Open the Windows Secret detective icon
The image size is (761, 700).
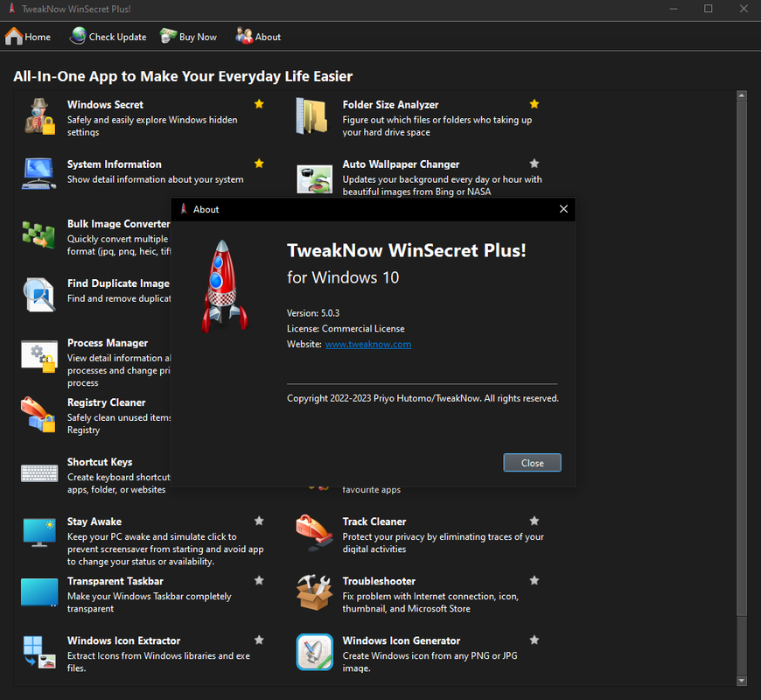(39, 116)
